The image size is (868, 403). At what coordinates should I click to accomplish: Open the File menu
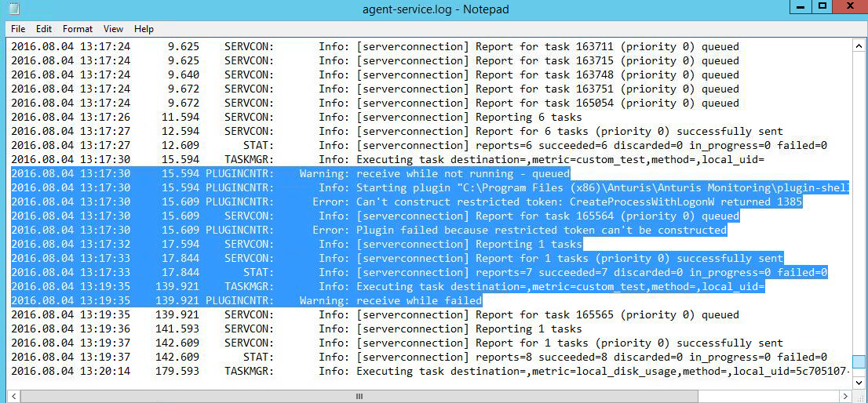18,29
